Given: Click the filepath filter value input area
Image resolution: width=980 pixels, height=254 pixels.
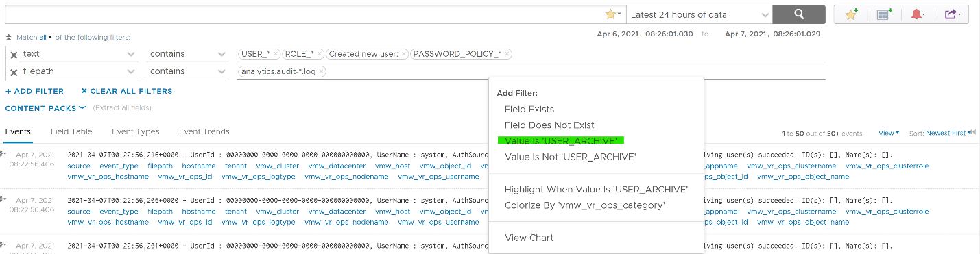Looking at the screenshot, I should pyautogui.click(x=531, y=71).
